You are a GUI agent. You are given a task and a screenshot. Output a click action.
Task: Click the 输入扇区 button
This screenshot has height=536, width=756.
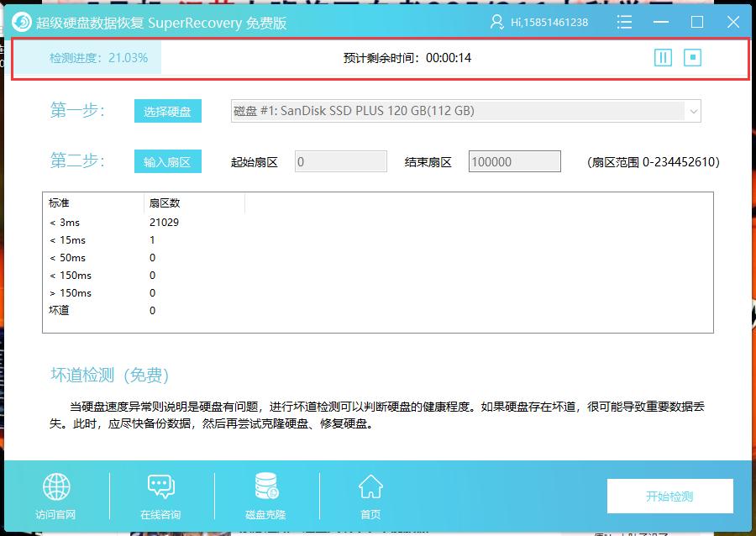167,161
